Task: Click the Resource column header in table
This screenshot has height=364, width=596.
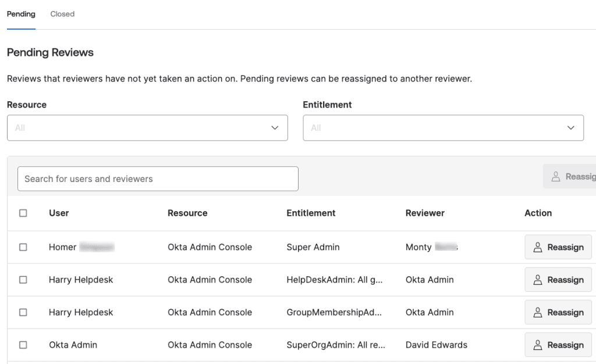Action: (187, 213)
